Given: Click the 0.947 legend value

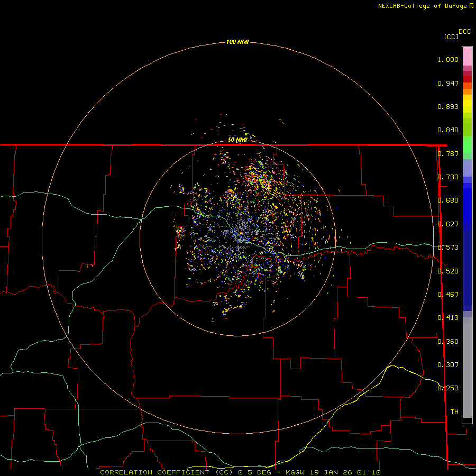Looking at the screenshot, I should 448,83.
